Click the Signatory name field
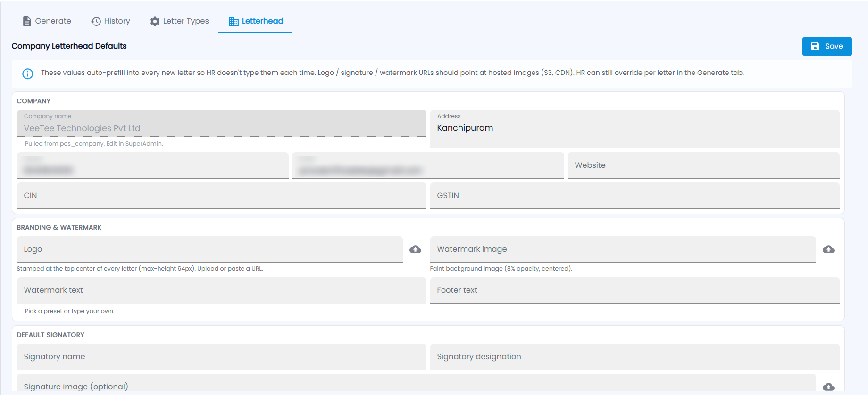The height and width of the screenshot is (395, 868). click(x=222, y=357)
